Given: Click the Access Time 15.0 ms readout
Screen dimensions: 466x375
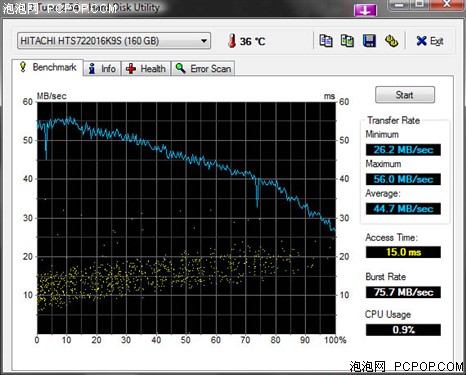Looking at the screenshot, I should click(x=403, y=252).
